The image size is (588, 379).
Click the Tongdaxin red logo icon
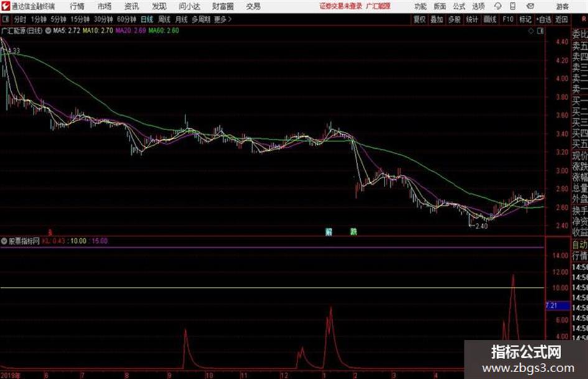(x=6, y=6)
